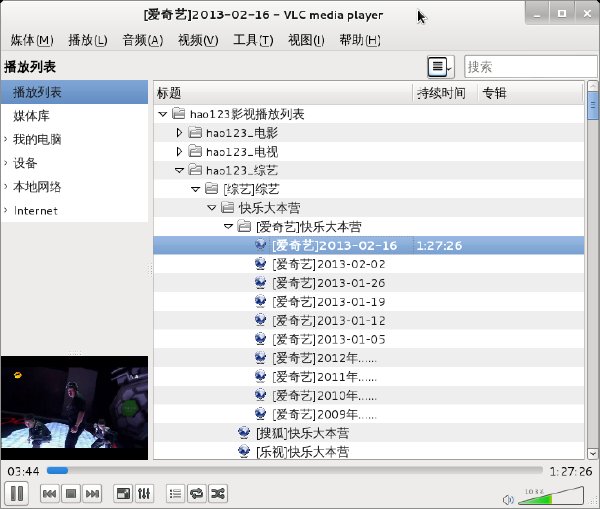The image size is (600, 509).
Task: Stop playback with the stop button
Action: click(x=71, y=494)
